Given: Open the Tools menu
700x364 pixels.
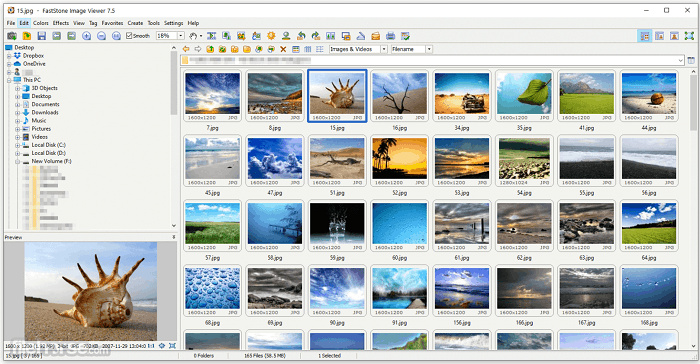Looking at the screenshot, I should (x=154, y=23).
